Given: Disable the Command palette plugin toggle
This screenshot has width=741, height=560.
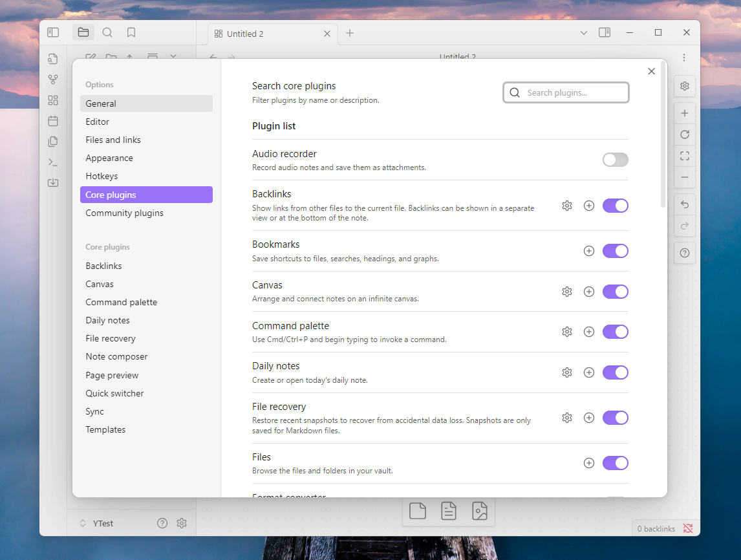Looking at the screenshot, I should (x=616, y=332).
